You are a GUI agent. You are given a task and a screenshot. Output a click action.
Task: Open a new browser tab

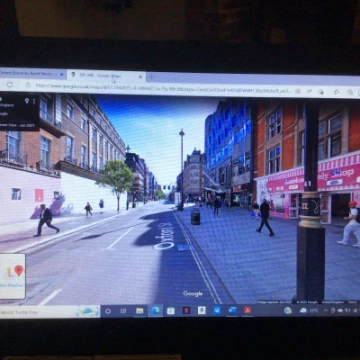(151, 77)
